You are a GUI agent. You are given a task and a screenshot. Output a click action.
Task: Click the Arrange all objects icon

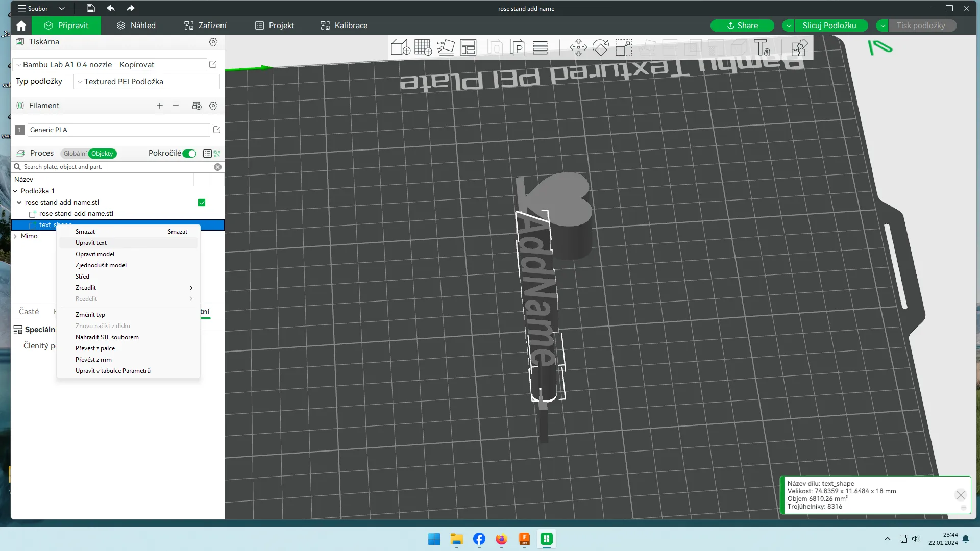coord(468,47)
